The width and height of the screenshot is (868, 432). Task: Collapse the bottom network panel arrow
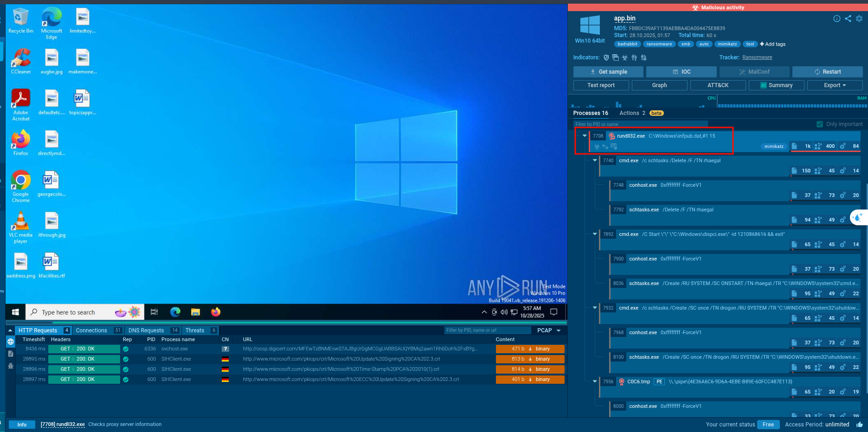10,330
